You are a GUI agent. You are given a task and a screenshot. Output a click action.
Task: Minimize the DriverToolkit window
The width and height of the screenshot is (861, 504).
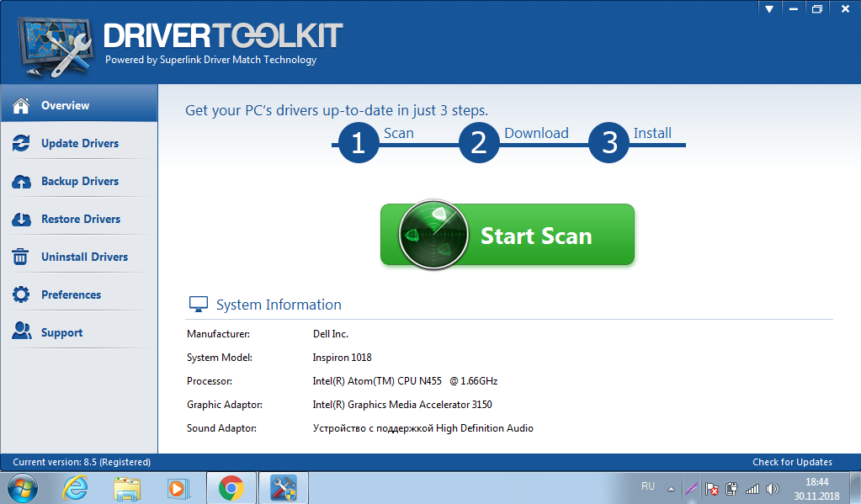click(794, 8)
